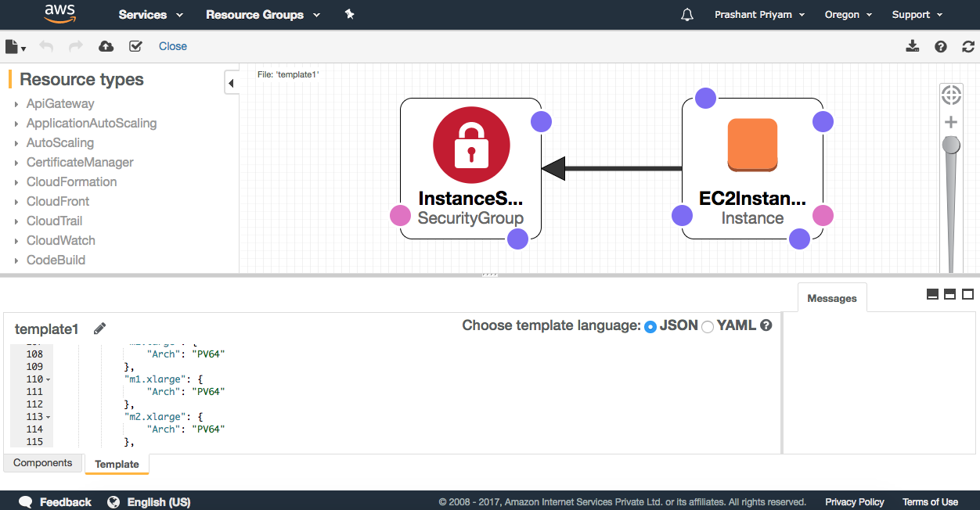Viewport: 980px width, 510px height.
Task: Click the pin shortcut icon in top bar
Action: [x=350, y=14]
